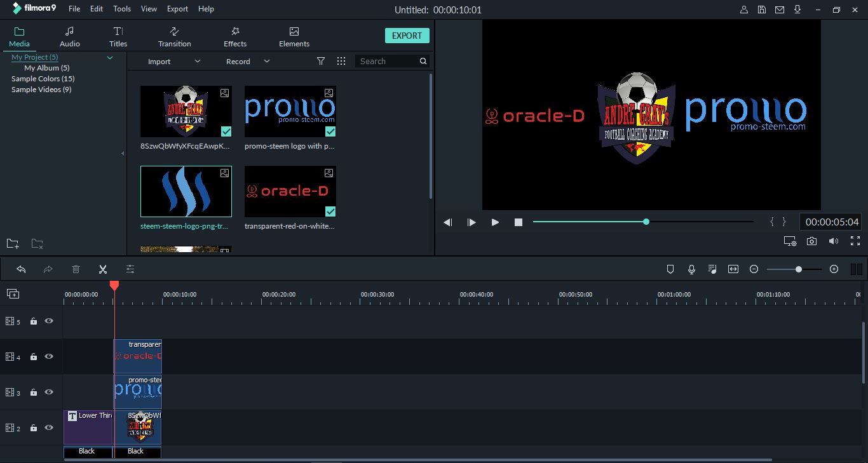The image size is (868, 463).
Task: Enter fullscreen preview mode
Action: pos(855,241)
